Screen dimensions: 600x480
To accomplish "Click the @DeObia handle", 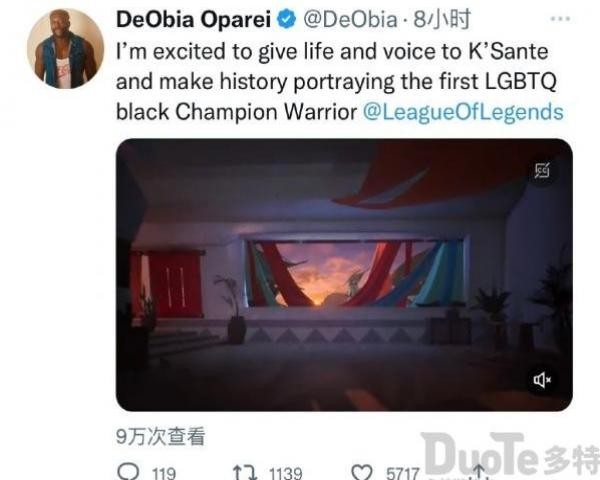I will [x=350, y=20].
